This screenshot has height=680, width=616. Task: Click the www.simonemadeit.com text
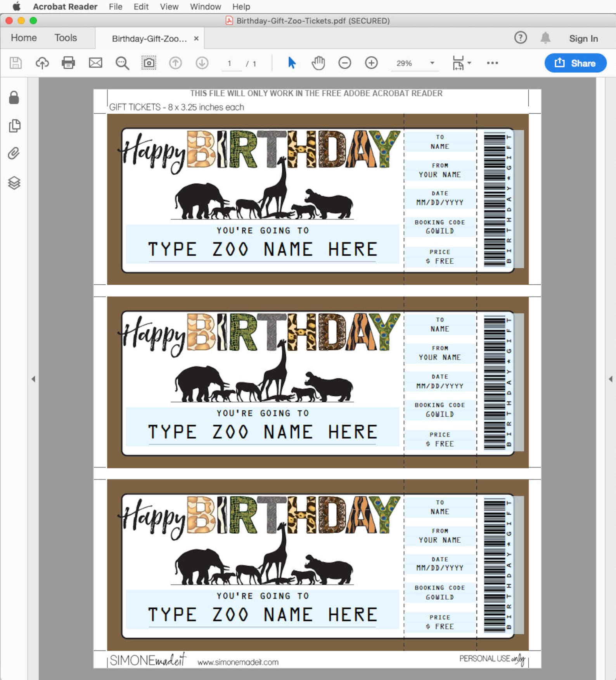[238, 662]
